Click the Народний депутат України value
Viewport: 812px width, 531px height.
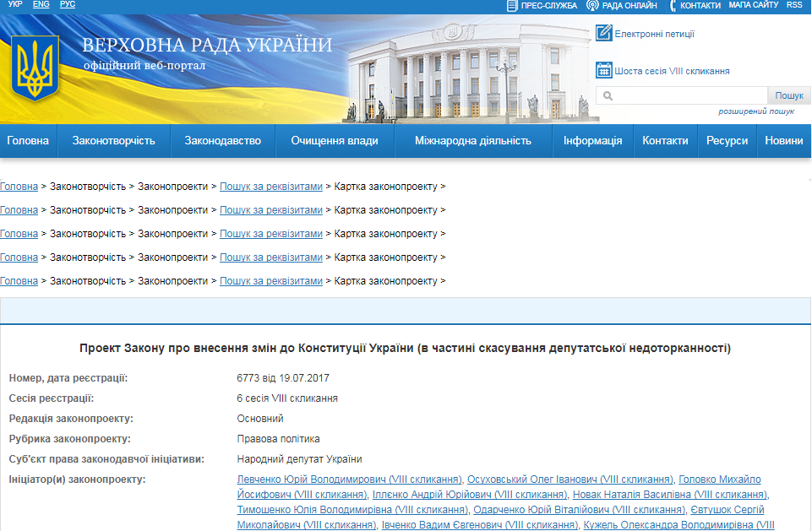click(x=299, y=459)
